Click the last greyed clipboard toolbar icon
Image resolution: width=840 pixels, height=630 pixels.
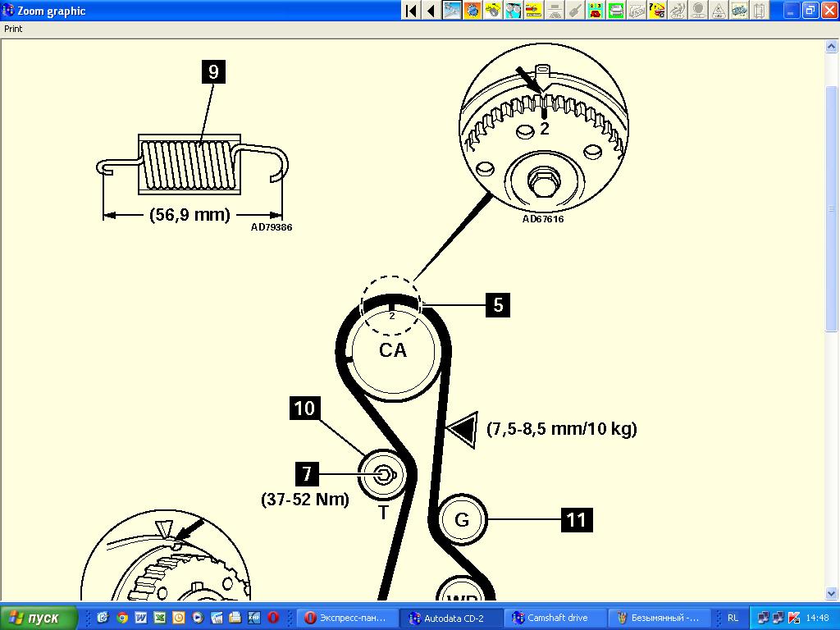click(759, 10)
